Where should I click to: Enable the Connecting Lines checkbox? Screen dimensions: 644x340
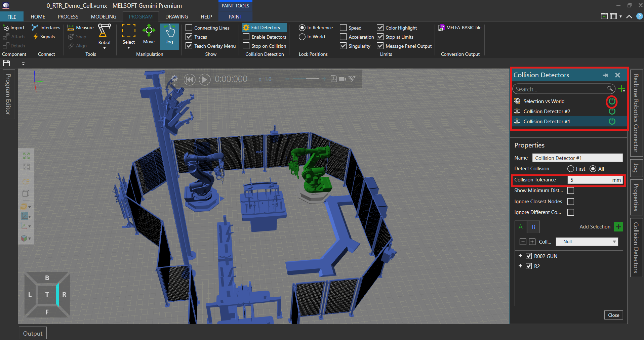[x=189, y=28]
